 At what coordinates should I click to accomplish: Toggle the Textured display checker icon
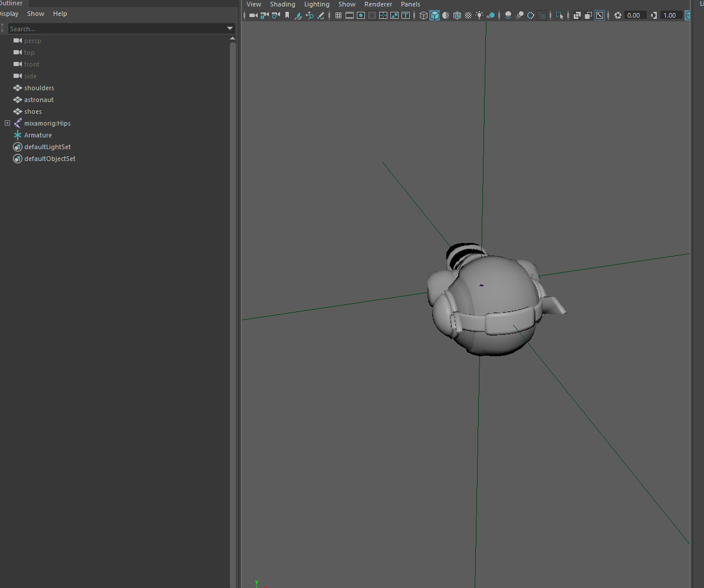(468, 15)
